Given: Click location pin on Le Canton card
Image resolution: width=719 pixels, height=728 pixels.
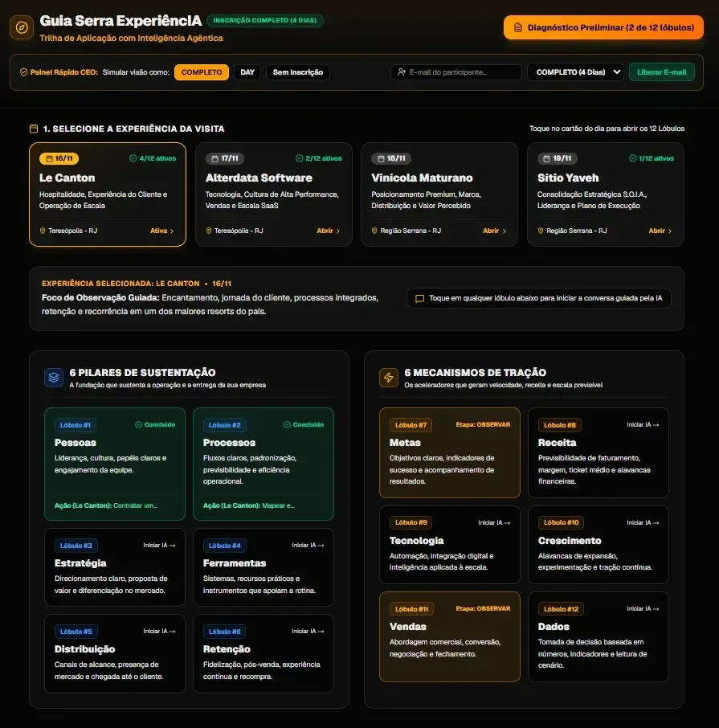Looking at the screenshot, I should [x=43, y=231].
